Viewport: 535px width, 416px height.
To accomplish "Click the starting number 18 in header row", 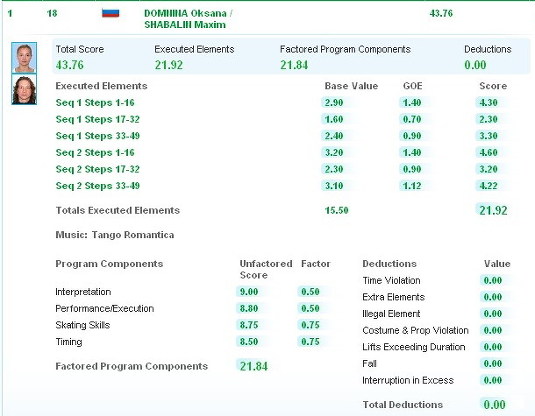I will 52,13.
